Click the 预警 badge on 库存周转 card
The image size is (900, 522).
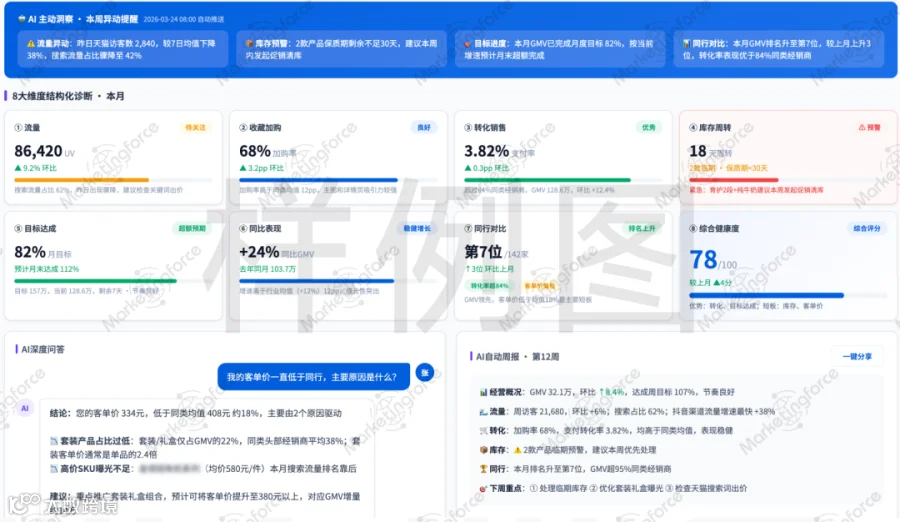(x=870, y=127)
